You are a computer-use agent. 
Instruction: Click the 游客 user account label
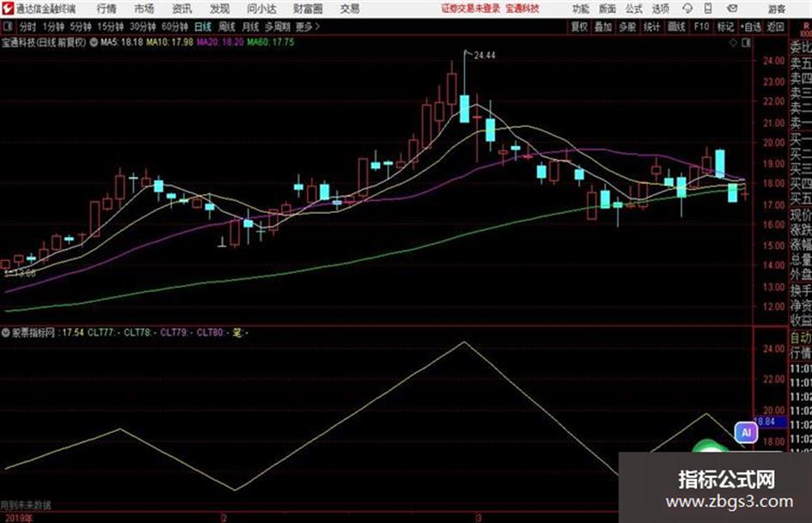777,9
